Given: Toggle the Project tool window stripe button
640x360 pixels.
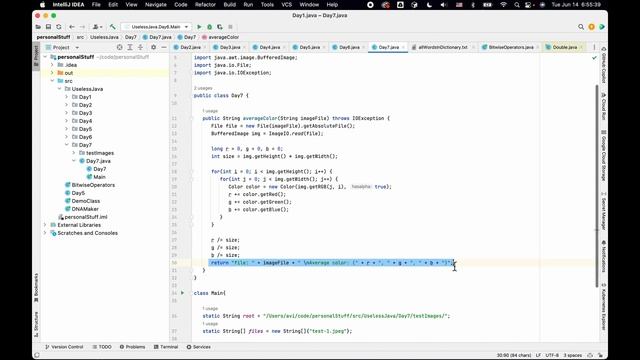Looking at the screenshot, I should 36,55.
